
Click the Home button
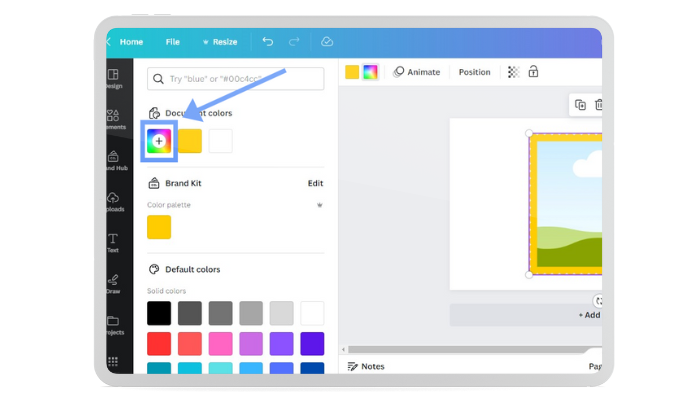coord(131,42)
